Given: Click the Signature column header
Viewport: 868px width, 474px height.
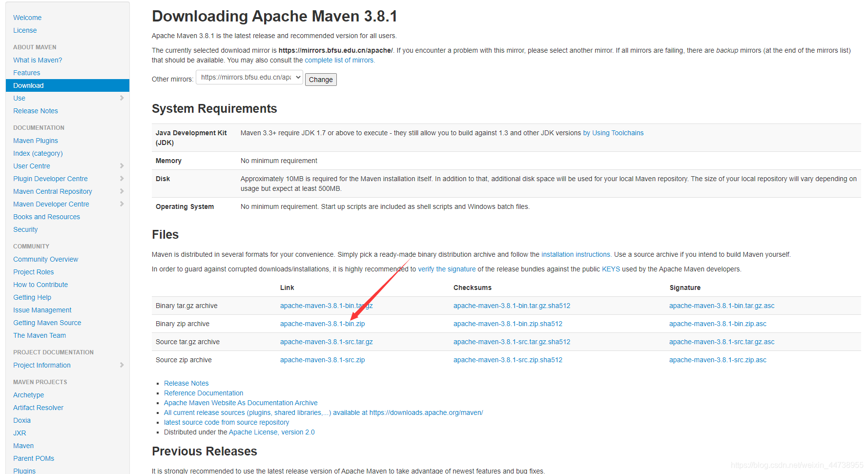Looking at the screenshot, I should (x=685, y=288).
